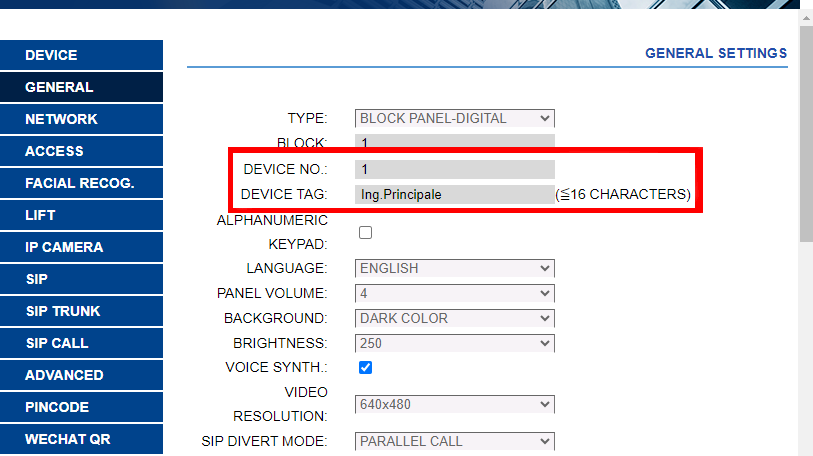Change the PANEL VOLUME dropdown

tap(454, 293)
